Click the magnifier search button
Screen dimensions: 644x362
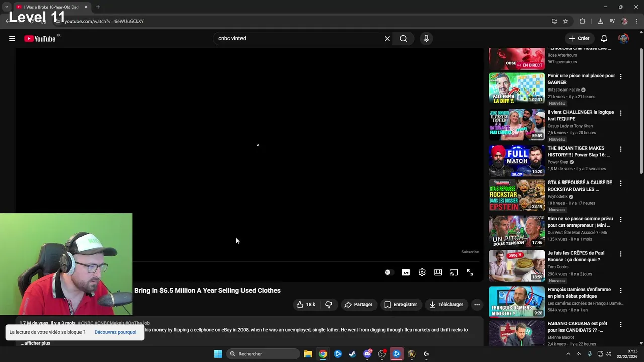click(x=404, y=38)
